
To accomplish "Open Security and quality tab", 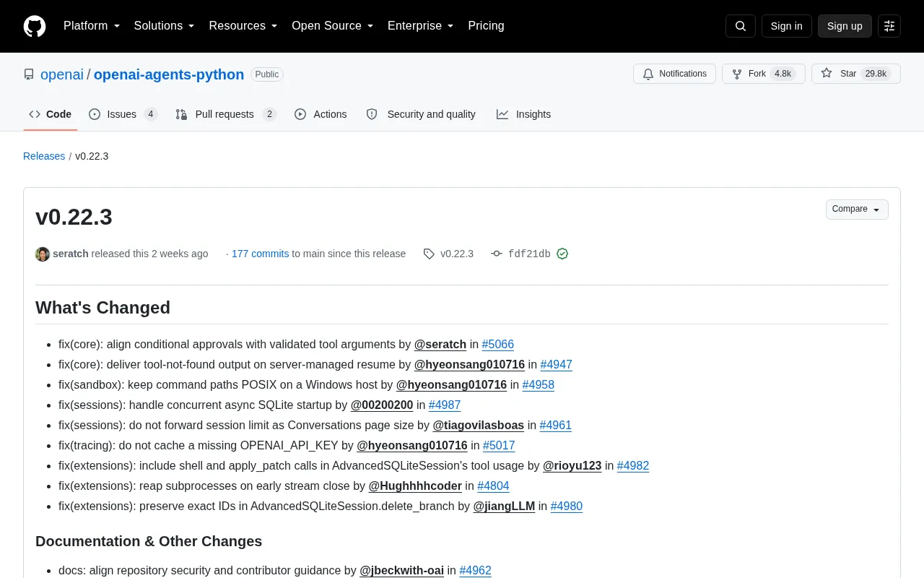I will [x=421, y=114].
